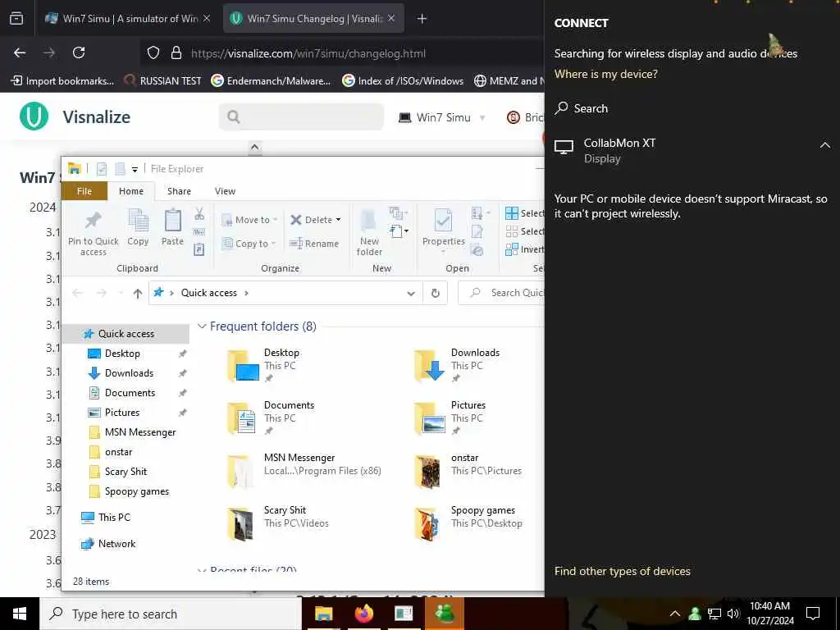Click the New folder icon
The image size is (840, 630).
click(x=369, y=221)
